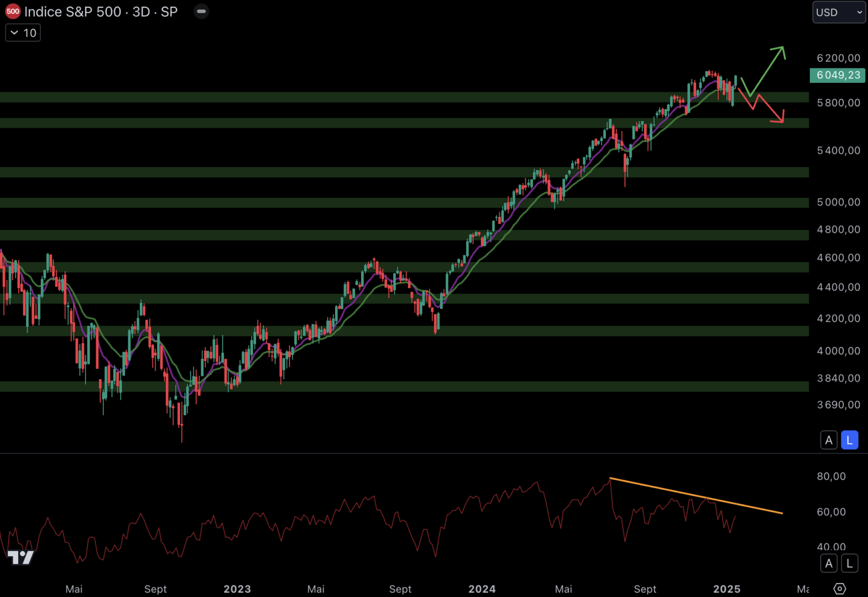Click the gray minus icon beside the chart title

tap(201, 12)
